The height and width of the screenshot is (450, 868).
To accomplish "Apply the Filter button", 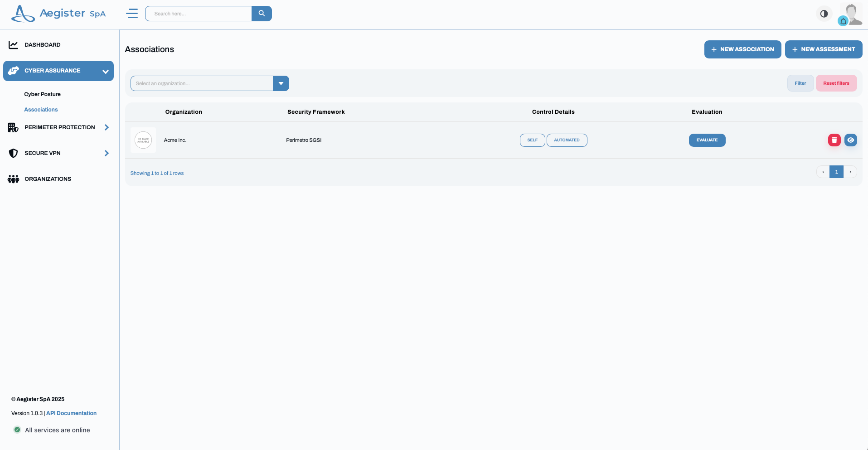I will coord(800,83).
